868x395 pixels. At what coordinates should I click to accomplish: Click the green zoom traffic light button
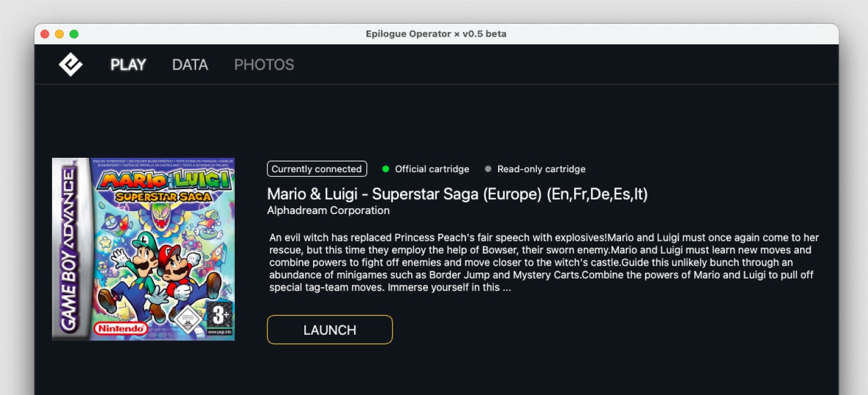click(x=74, y=34)
